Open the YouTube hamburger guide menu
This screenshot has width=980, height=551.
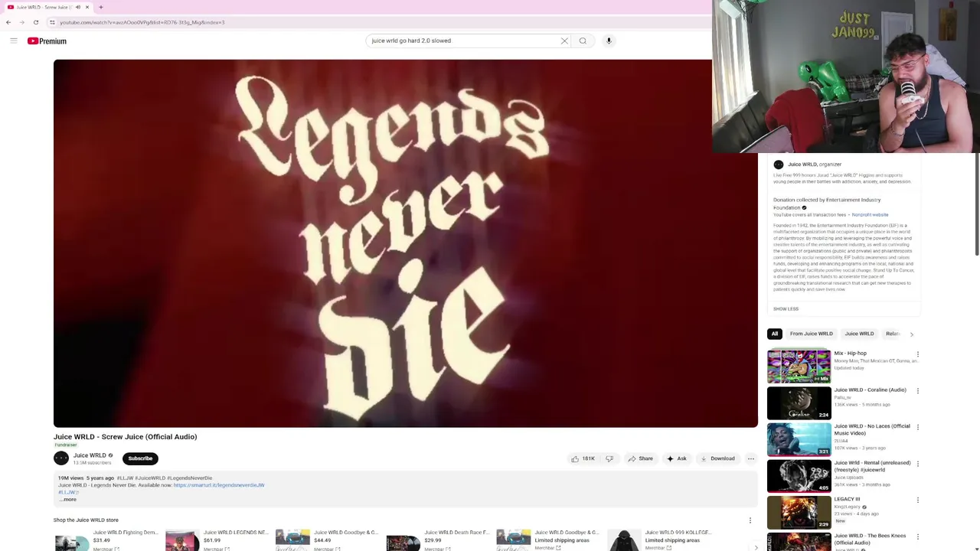click(13, 41)
